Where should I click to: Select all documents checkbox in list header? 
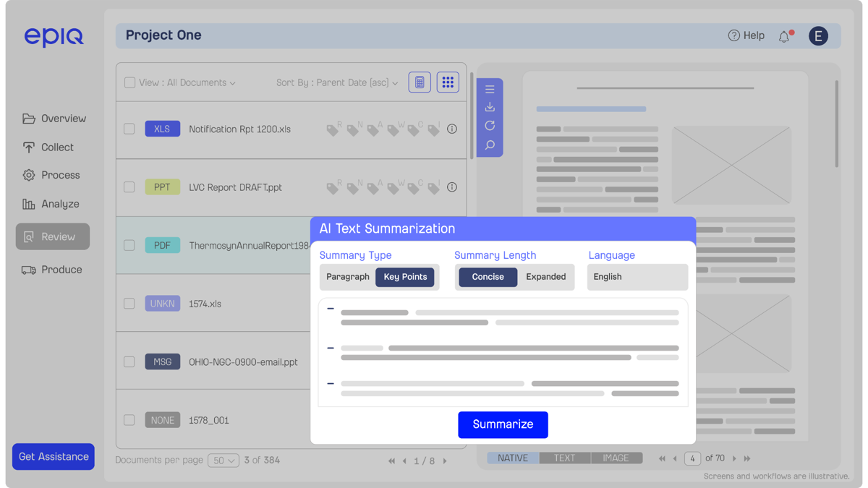click(x=129, y=82)
